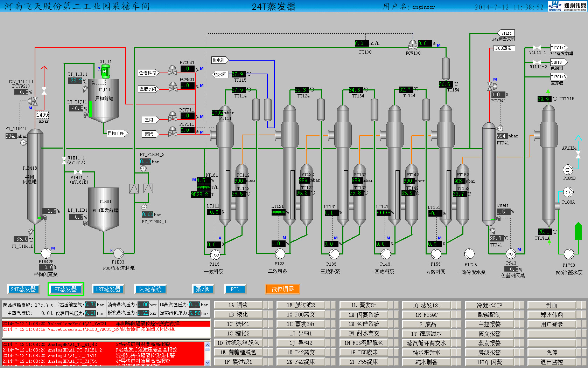This screenshot has width=588, height=368.
Task: Click the V1H11_2 (AV161B) valve icon
Action: (78, 172)
